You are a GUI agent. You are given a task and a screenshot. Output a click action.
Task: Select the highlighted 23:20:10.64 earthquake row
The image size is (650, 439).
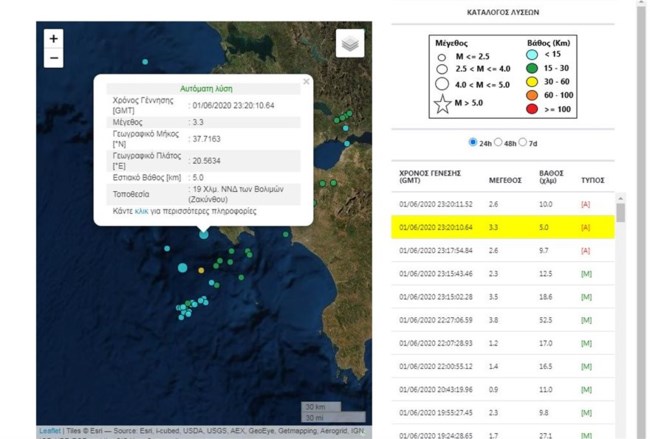[500, 227]
